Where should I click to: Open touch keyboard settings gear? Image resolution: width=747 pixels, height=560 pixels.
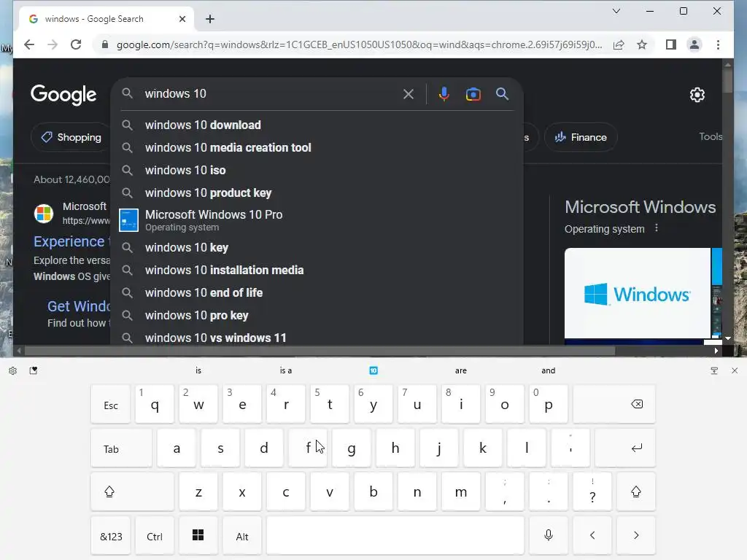tap(13, 370)
